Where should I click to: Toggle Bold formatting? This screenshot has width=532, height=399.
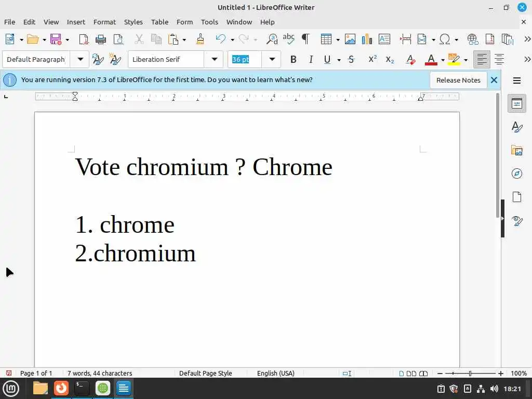[x=294, y=60]
